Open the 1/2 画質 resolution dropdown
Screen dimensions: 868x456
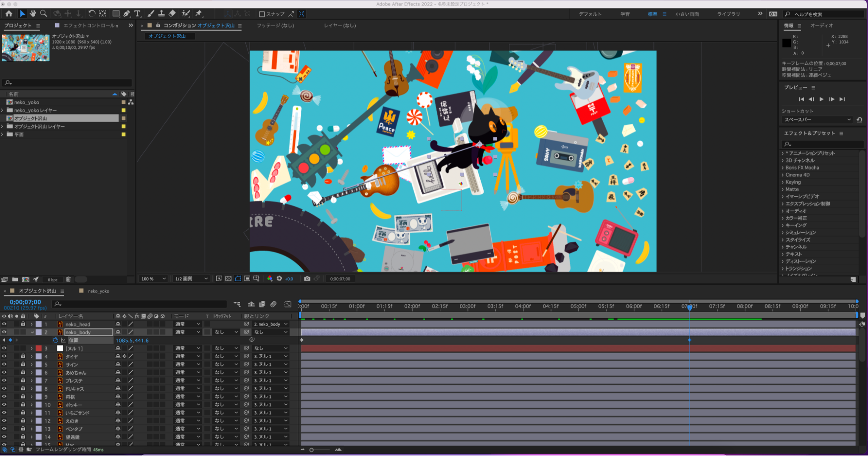click(191, 279)
